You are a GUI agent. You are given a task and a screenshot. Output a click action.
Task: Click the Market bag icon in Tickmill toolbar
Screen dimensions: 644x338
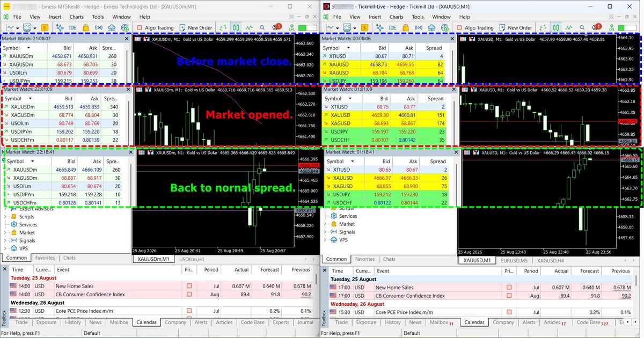(405, 27)
